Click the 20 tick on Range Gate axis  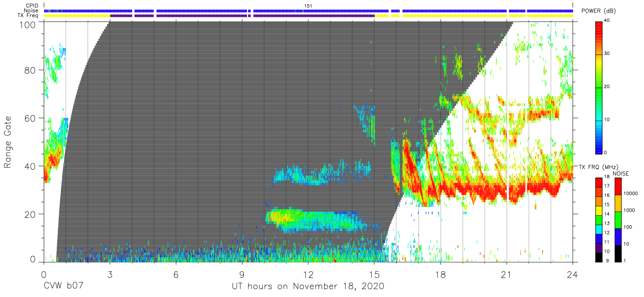pos(30,214)
